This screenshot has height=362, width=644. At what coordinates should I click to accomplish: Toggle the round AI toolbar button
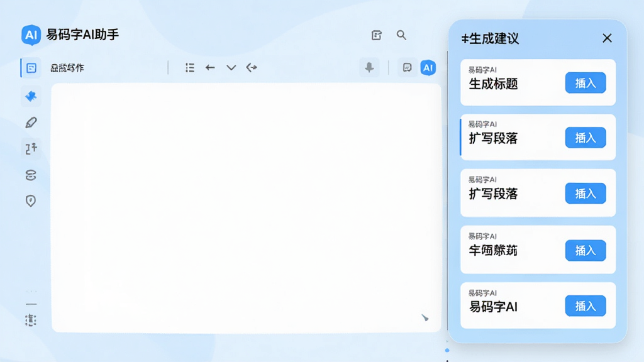(428, 68)
